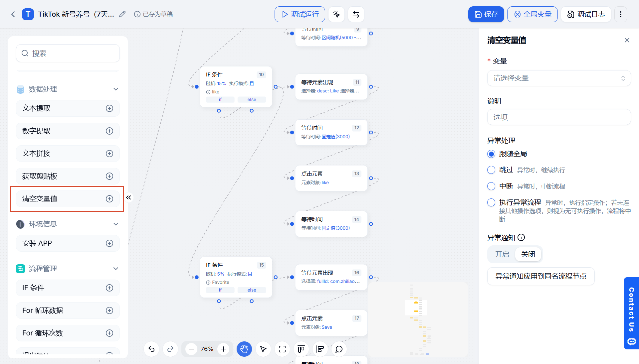The width and height of the screenshot is (639, 364).
Task: Show info about 异常通知
Action: pyautogui.click(x=522, y=237)
